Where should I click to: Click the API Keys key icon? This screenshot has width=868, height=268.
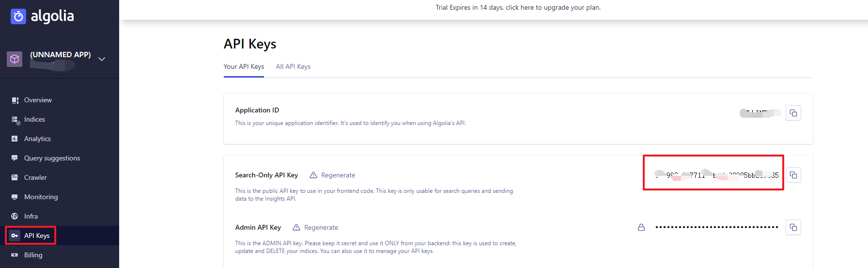pos(15,236)
